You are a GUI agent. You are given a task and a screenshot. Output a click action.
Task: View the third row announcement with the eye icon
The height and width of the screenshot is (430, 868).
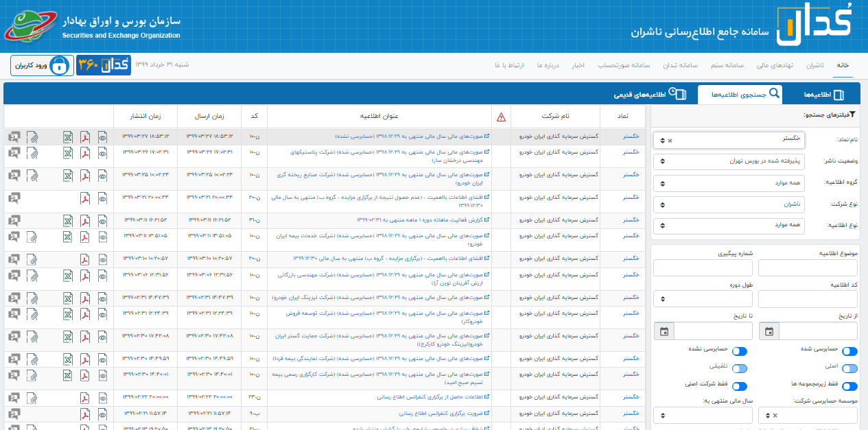click(102, 176)
